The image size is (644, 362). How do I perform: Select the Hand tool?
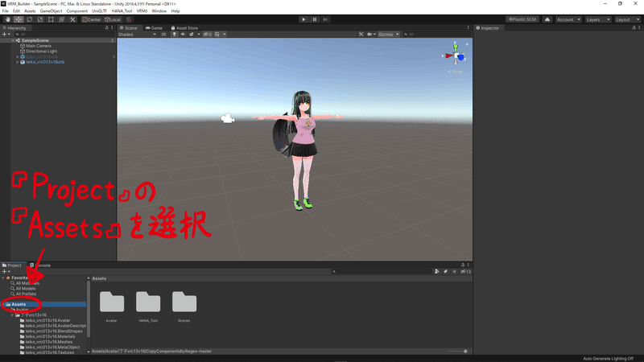[8, 19]
